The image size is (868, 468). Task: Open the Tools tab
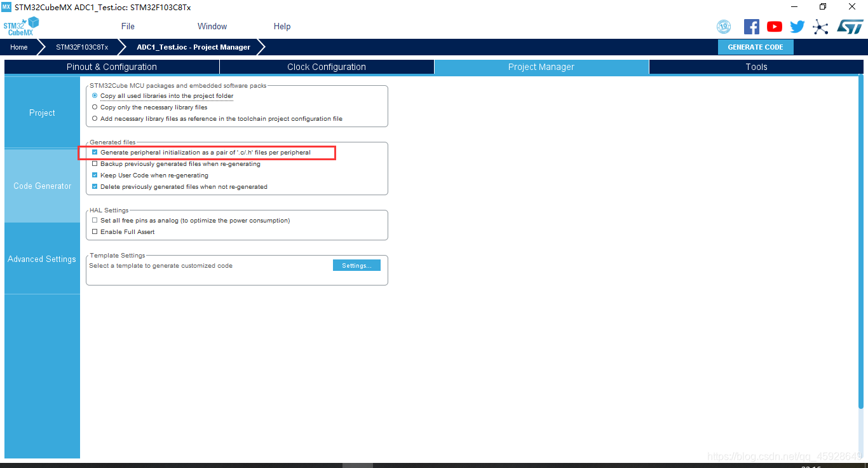[756, 67]
